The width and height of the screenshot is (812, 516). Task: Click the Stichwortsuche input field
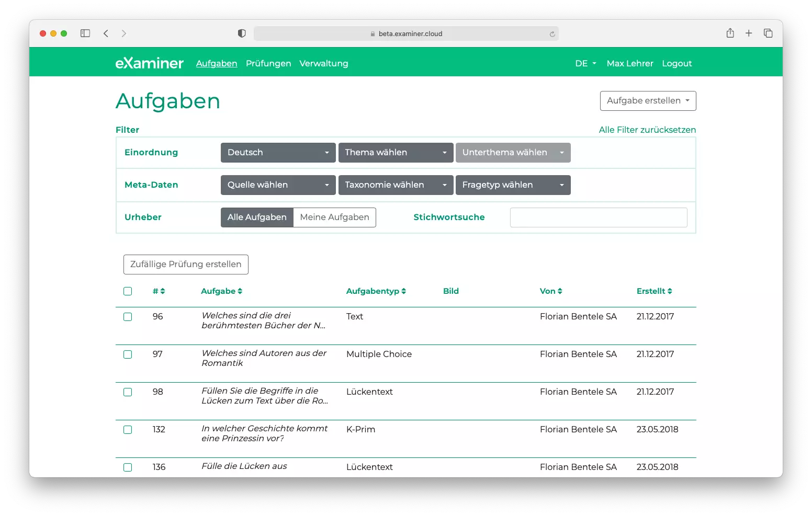pos(598,217)
